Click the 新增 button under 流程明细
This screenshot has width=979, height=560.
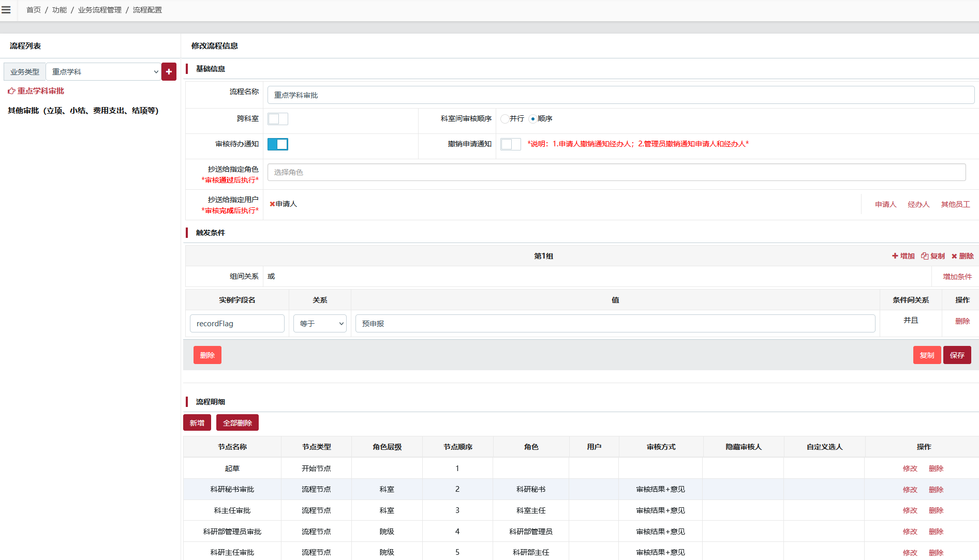pyautogui.click(x=197, y=422)
